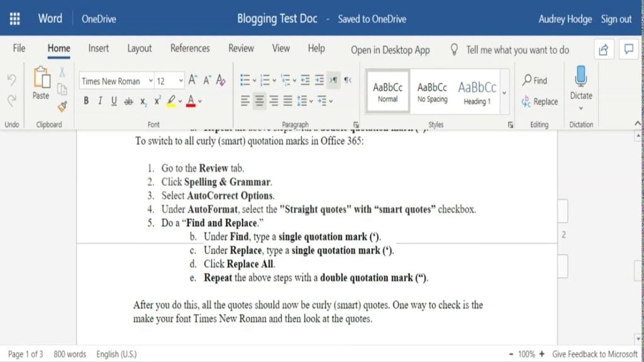This screenshot has height=362, width=644.
Task: Expand font color options arrow
Action: pos(200,101)
